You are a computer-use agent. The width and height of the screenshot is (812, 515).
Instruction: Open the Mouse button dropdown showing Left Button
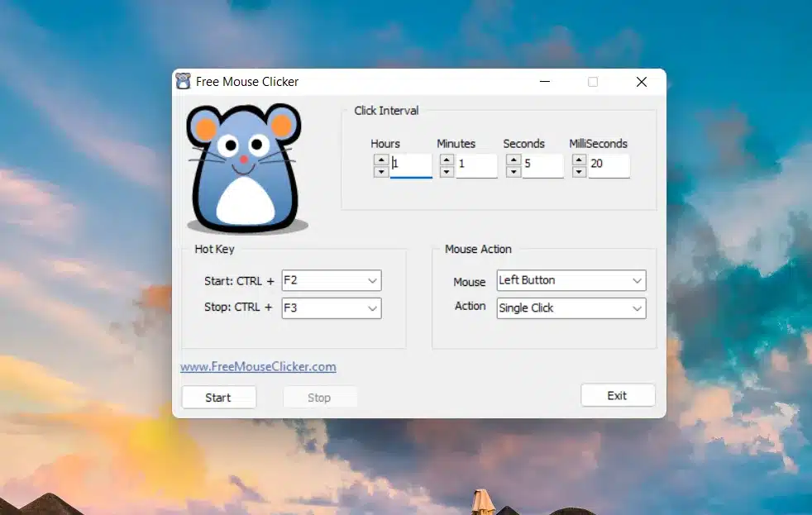(x=571, y=280)
